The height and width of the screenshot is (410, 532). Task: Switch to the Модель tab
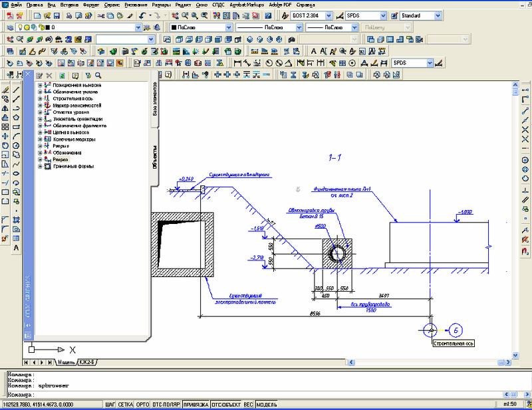click(66, 362)
